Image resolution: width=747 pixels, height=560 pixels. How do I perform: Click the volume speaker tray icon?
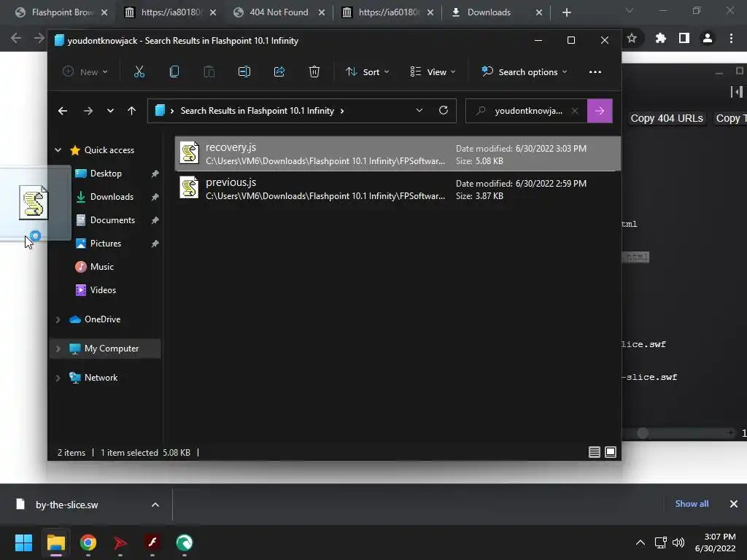678,542
